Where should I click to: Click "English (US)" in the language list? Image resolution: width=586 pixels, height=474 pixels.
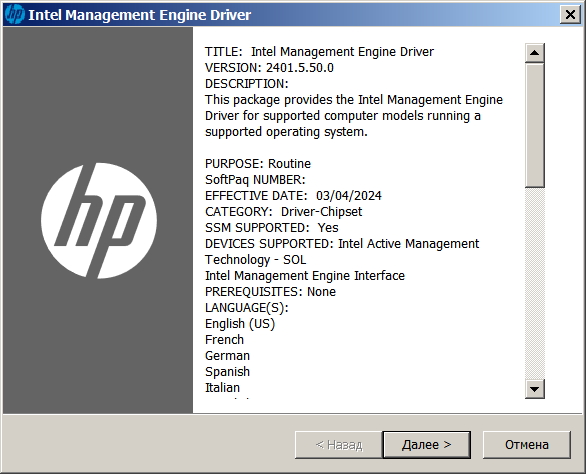[240, 324]
